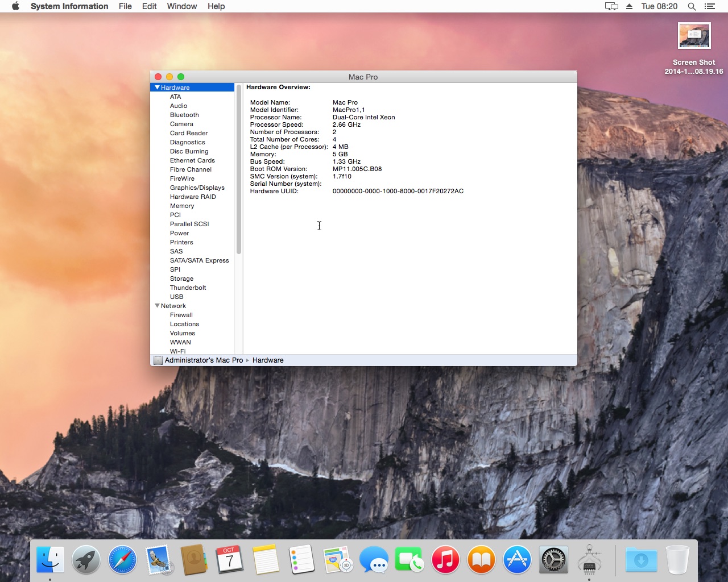
Task: Select Bluetooth in the sidebar
Action: click(184, 115)
